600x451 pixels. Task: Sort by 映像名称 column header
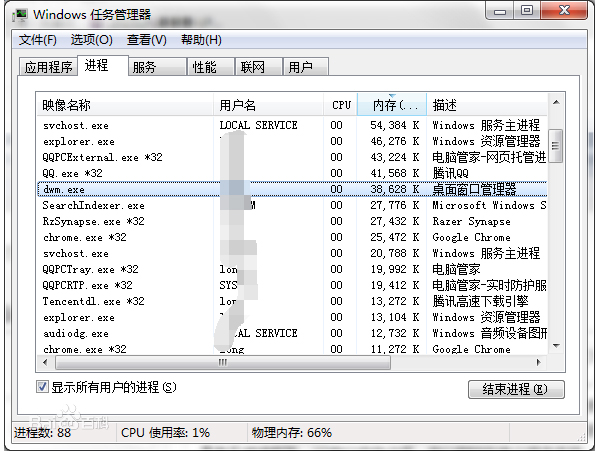click(x=125, y=105)
